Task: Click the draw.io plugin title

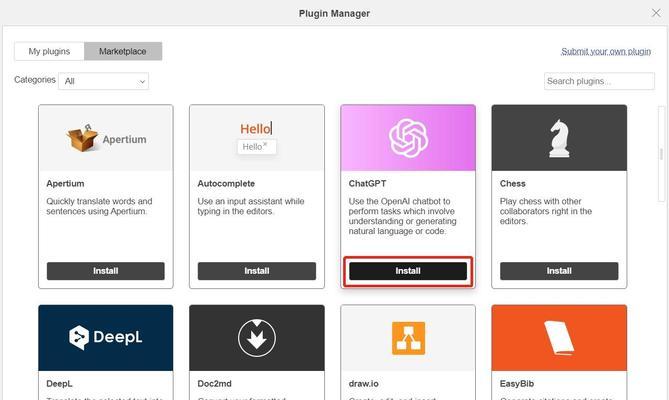Action: point(364,383)
